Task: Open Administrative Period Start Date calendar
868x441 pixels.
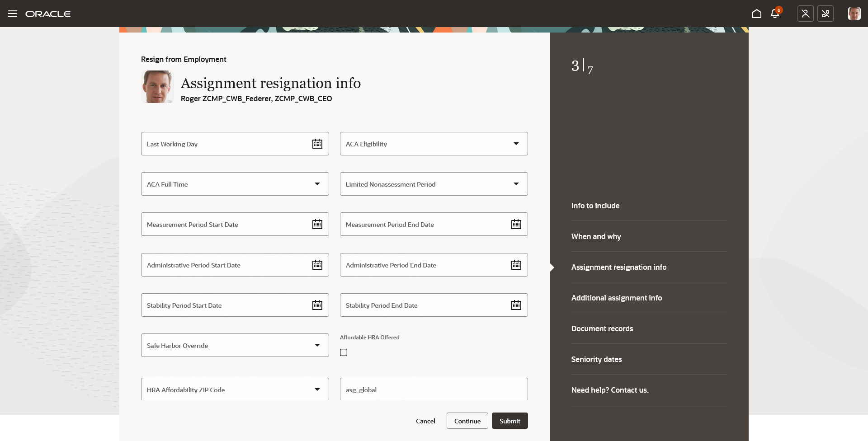Action: [317, 265]
